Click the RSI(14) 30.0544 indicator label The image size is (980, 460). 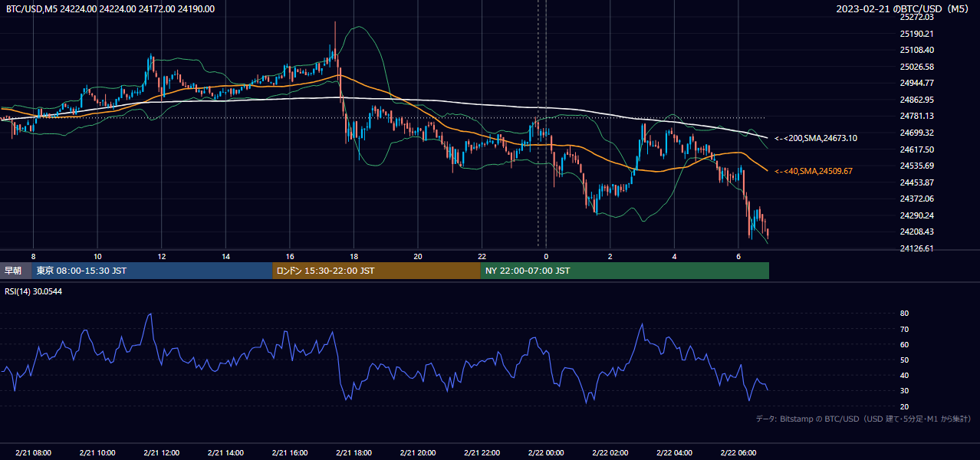[x=34, y=291]
